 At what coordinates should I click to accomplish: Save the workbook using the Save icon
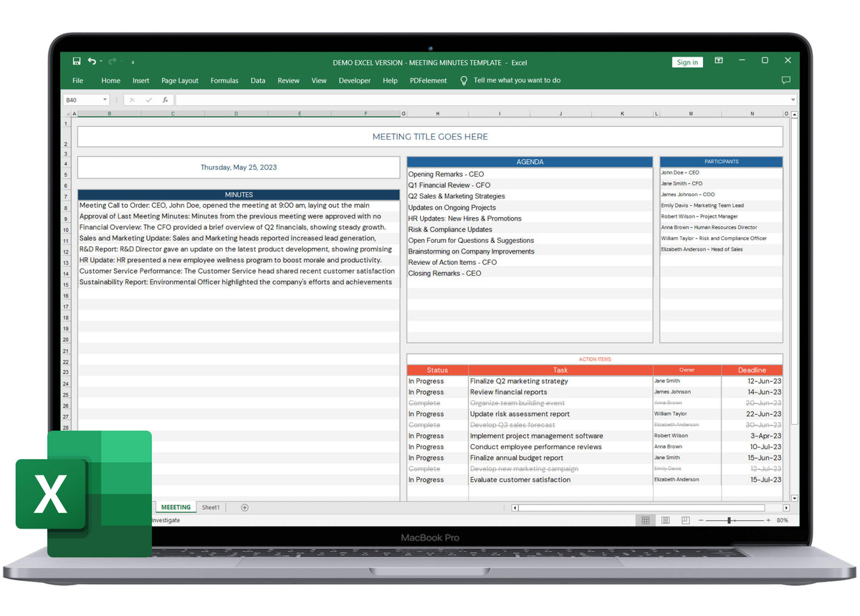click(77, 62)
